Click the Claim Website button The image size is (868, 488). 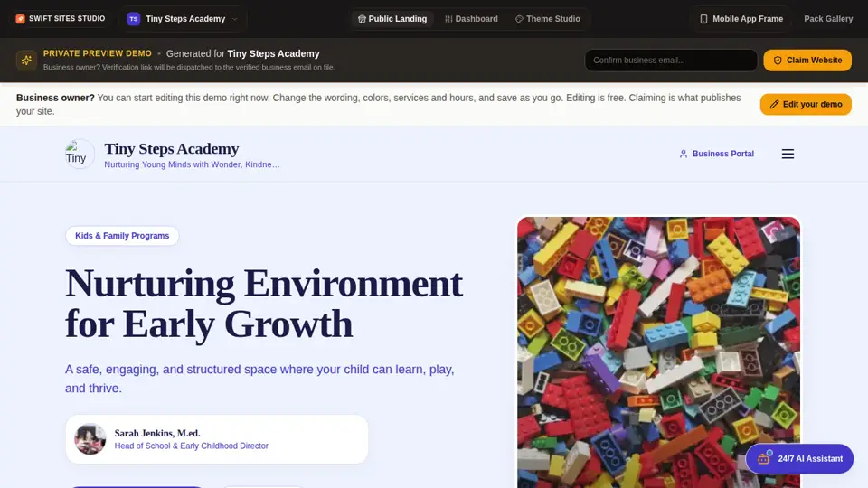807,61
